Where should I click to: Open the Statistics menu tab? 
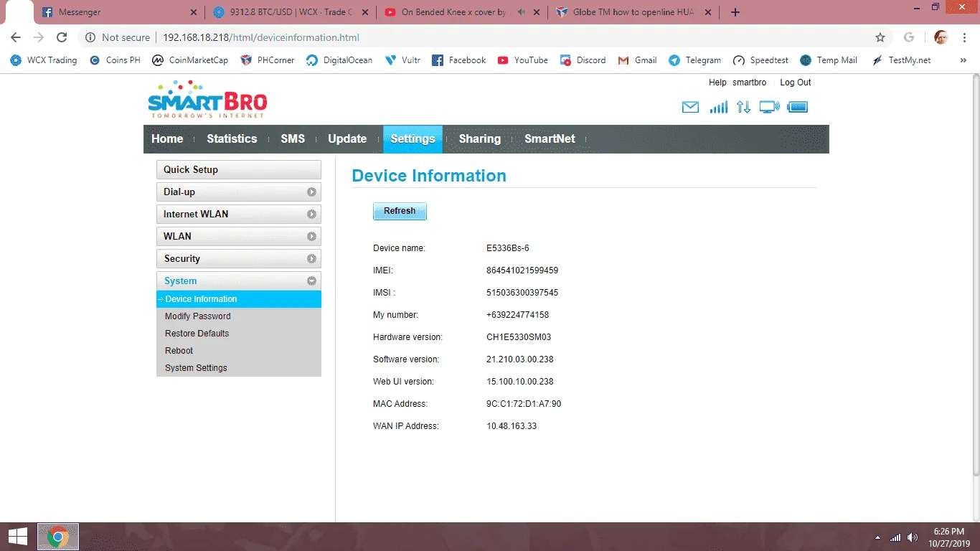(x=232, y=139)
